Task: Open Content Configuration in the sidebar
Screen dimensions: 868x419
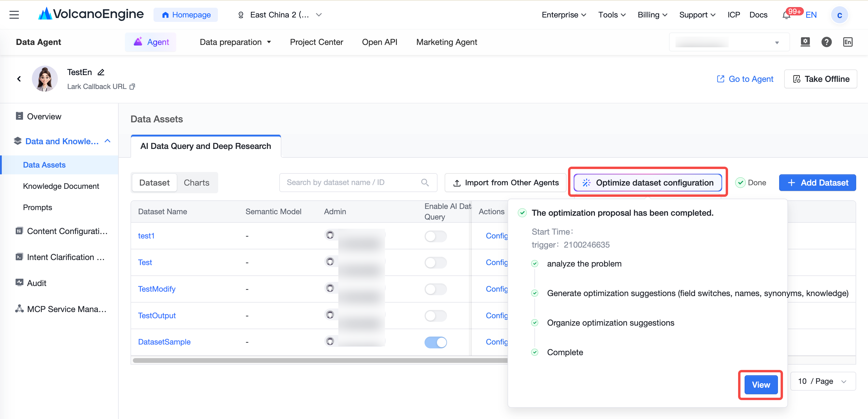Action: (61, 231)
